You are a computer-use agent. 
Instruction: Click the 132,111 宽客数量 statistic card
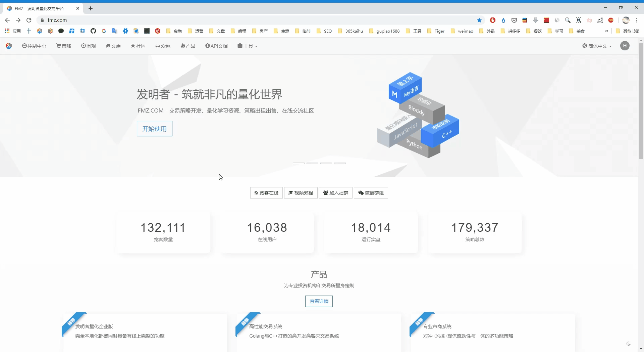tap(163, 232)
